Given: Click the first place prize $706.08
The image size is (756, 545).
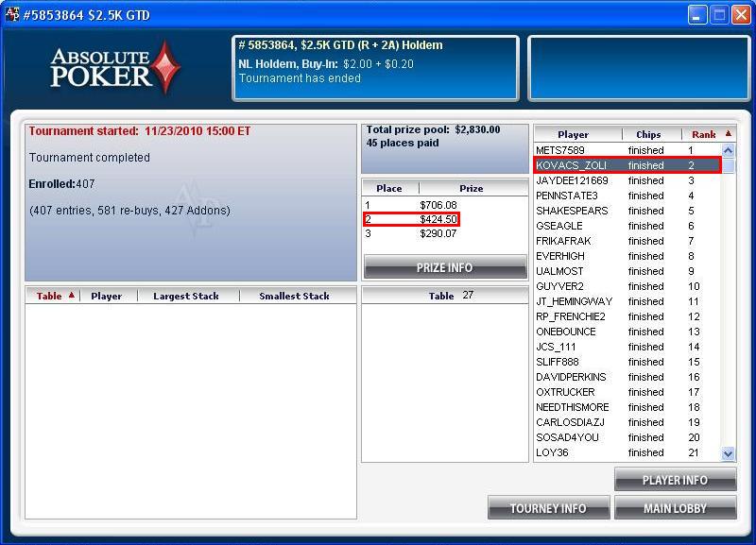Looking at the screenshot, I should (438, 205).
